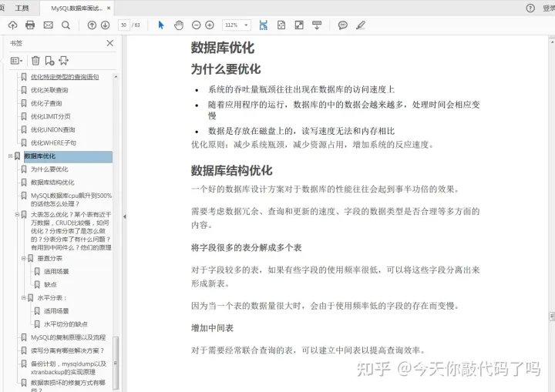This screenshot has width=555, height=392.
Task: Select bookmark 优化关联查询
Action: (x=49, y=90)
